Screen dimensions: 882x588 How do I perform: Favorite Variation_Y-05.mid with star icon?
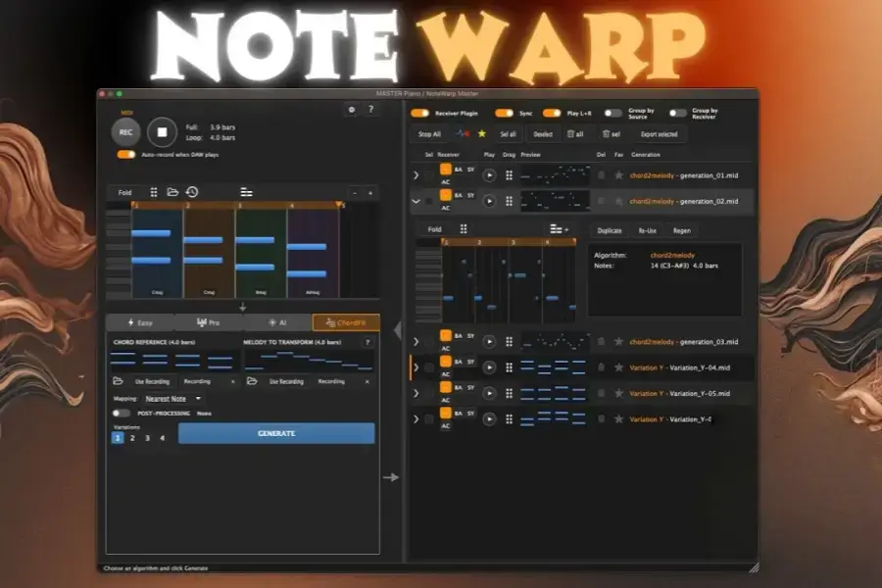pos(618,394)
